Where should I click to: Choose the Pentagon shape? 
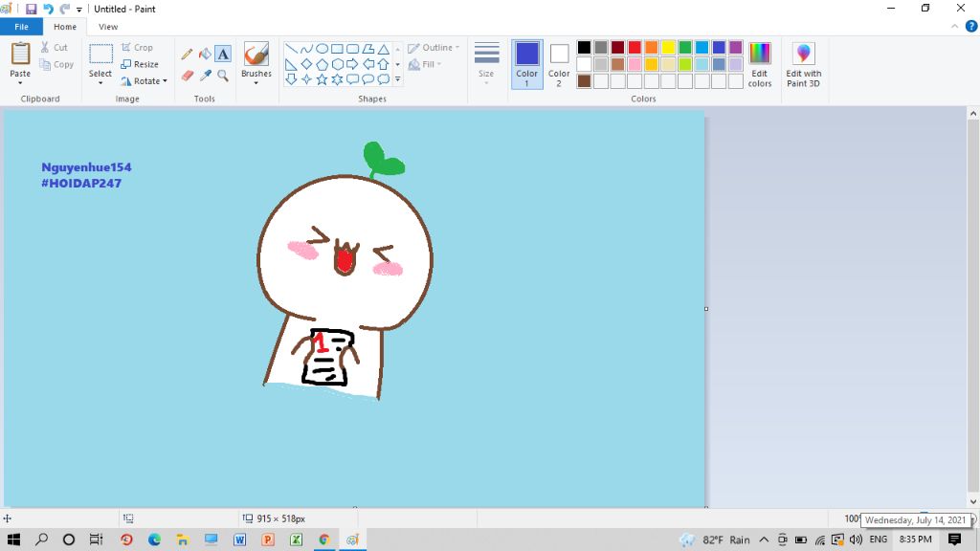click(x=322, y=64)
